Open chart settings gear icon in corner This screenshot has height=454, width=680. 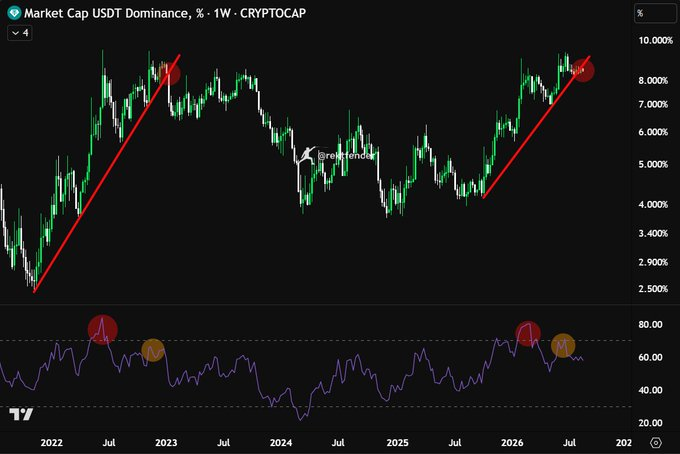[656, 443]
